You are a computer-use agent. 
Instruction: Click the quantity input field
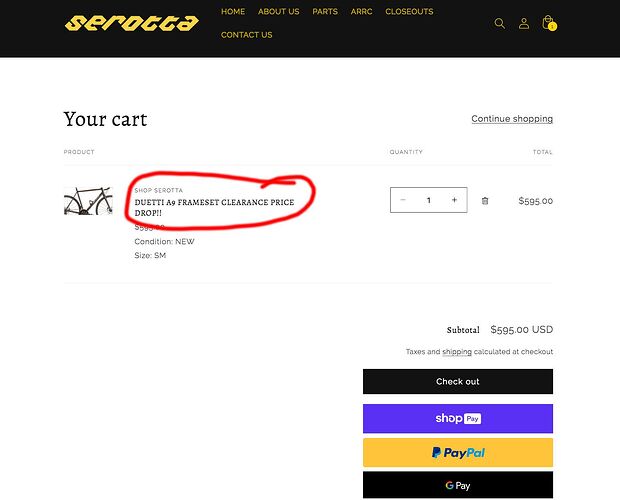428,200
